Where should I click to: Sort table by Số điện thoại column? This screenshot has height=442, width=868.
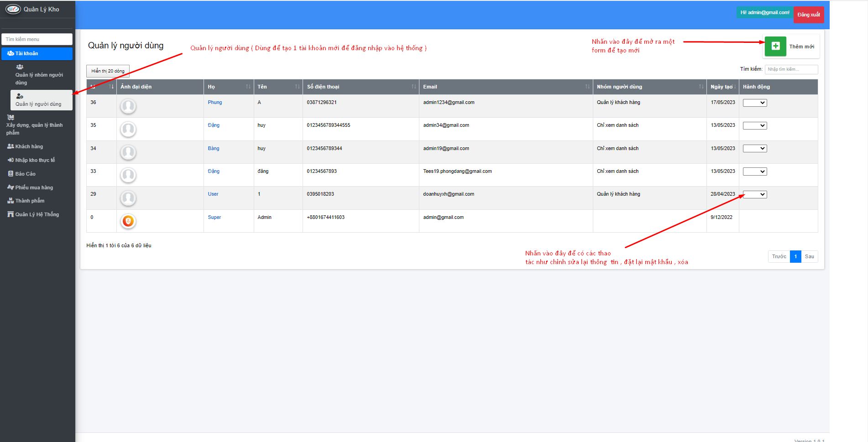coord(361,87)
